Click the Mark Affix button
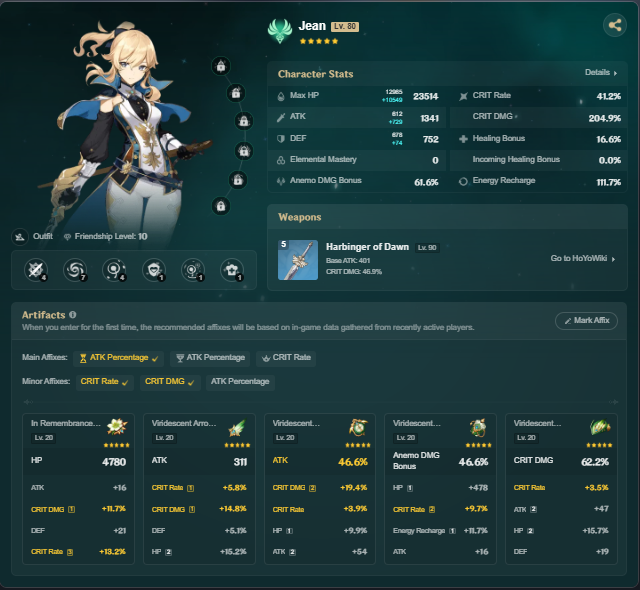640x590 pixels. point(586,321)
